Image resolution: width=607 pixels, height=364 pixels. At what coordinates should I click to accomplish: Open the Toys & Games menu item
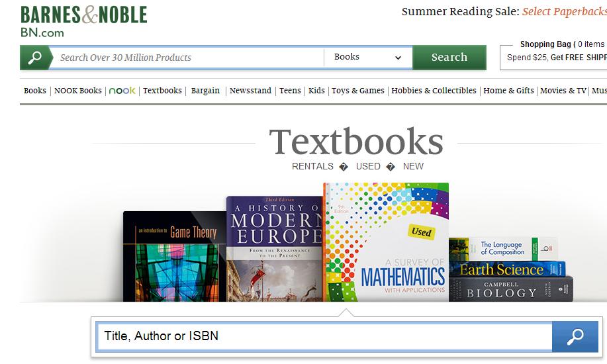[358, 91]
